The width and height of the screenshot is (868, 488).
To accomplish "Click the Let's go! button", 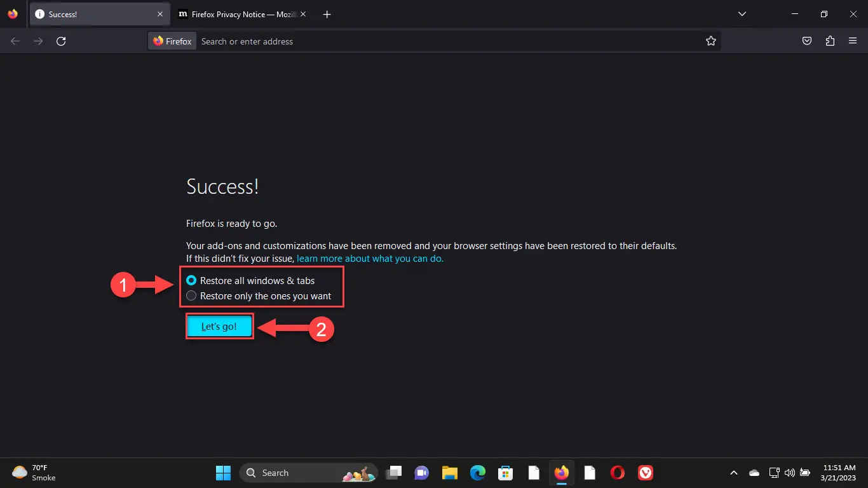I will click(219, 327).
